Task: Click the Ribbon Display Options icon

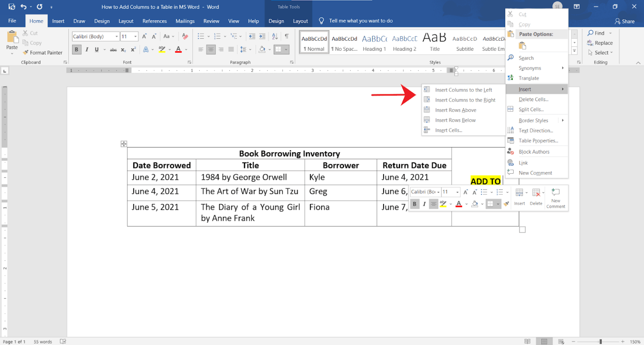Action: [576, 7]
